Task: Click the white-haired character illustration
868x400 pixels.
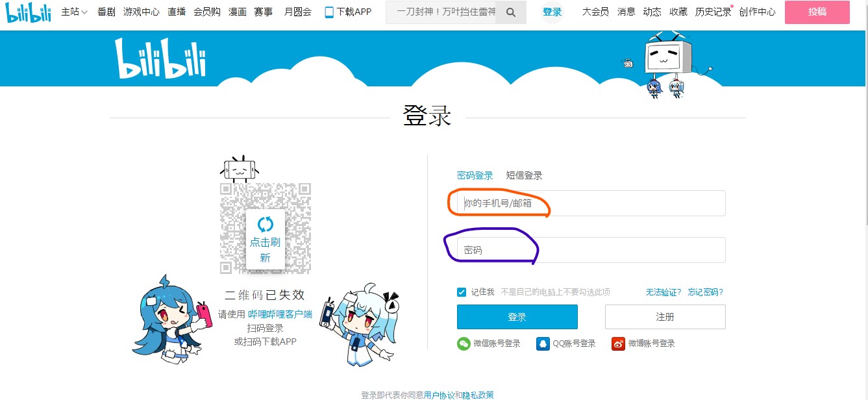Action: (x=360, y=325)
